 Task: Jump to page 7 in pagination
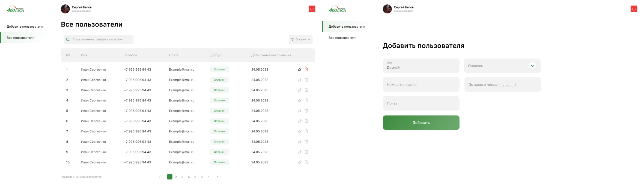click(208, 177)
